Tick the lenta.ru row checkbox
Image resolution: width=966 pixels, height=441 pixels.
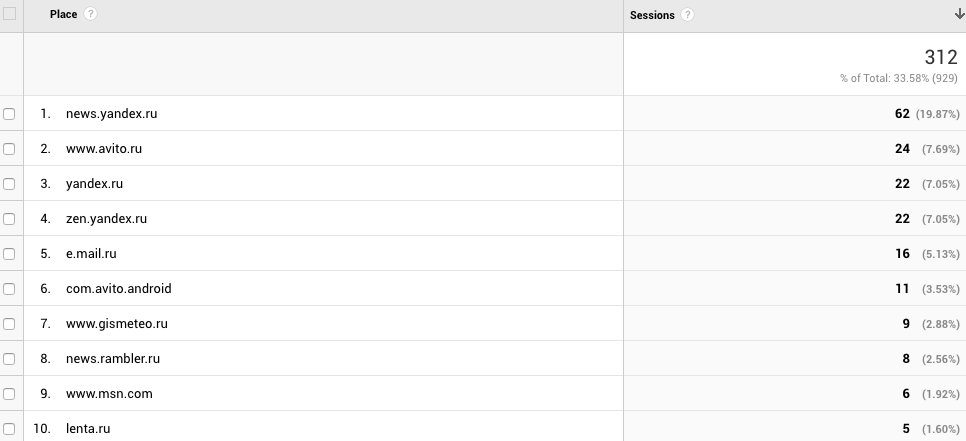(10, 429)
